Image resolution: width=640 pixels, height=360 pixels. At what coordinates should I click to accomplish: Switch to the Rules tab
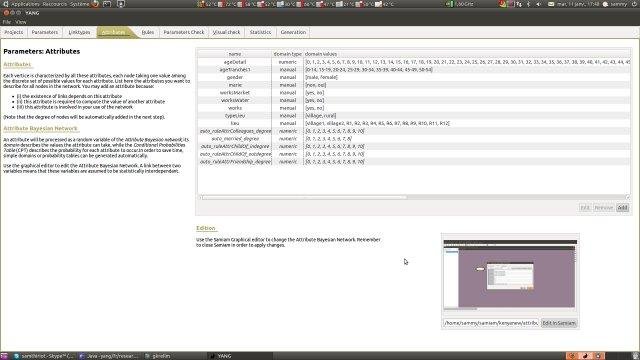tap(148, 32)
